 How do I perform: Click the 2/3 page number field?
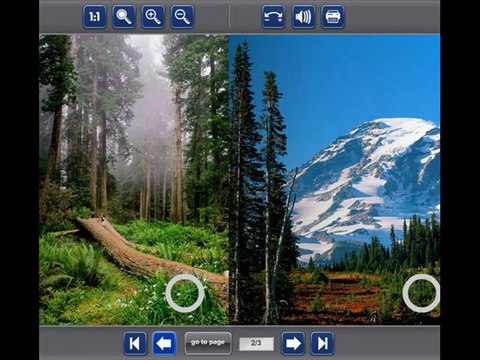pos(256,344)
